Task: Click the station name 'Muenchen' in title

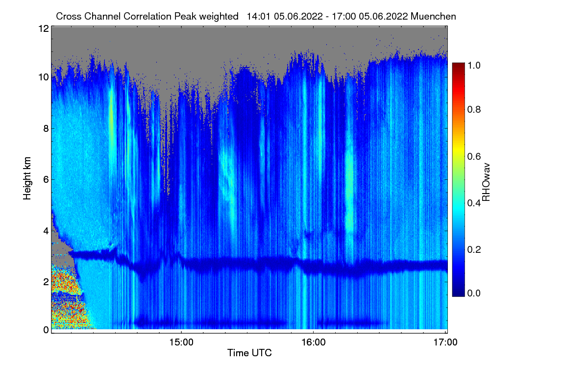Action: [434, 16]
